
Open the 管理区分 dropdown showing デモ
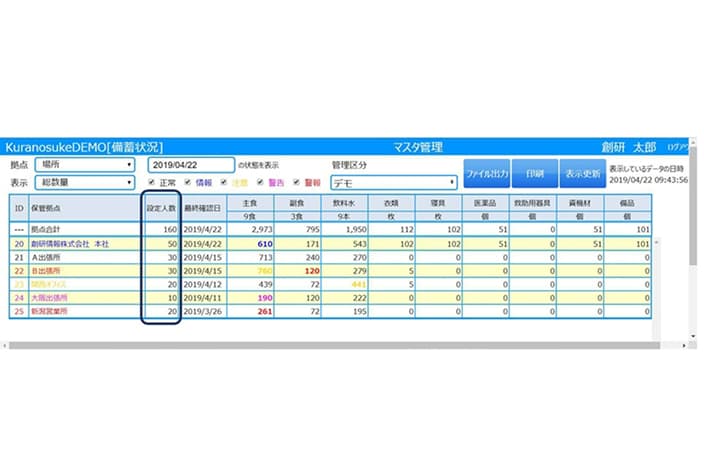coord(393,183)
